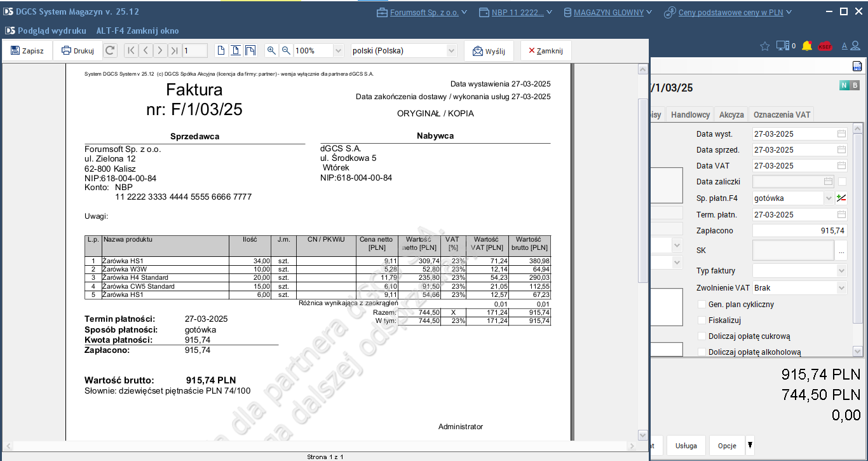Enable Gen. plan cykliczny checkbox
868x461 pixels.
tap(702, 305)
